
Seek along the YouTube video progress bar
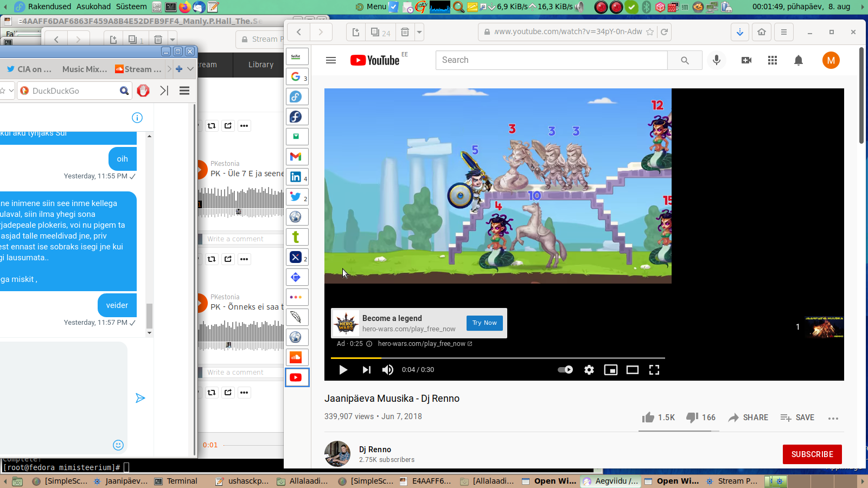(x=498, y=358)
